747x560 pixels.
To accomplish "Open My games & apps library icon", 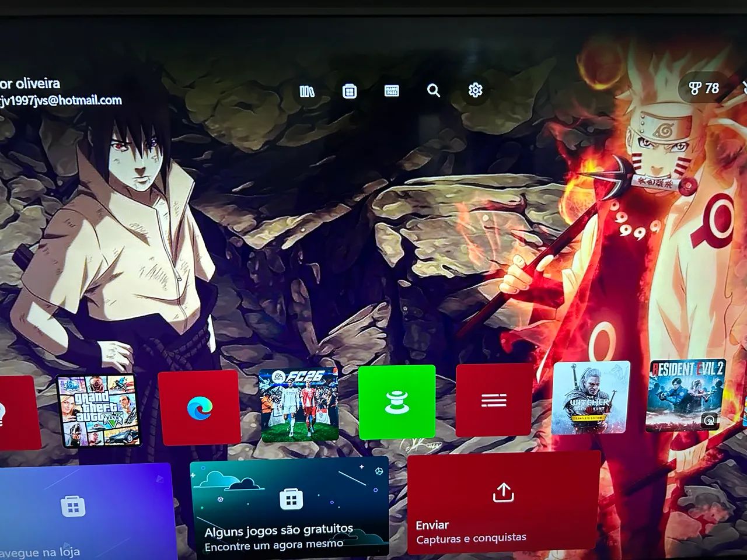I will [307, 91].
